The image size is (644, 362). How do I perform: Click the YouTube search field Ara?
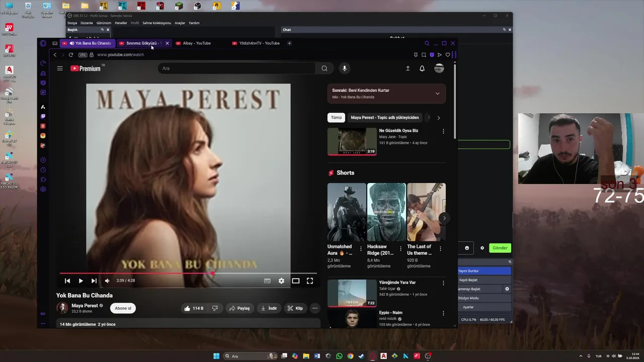tap(236, 68)
